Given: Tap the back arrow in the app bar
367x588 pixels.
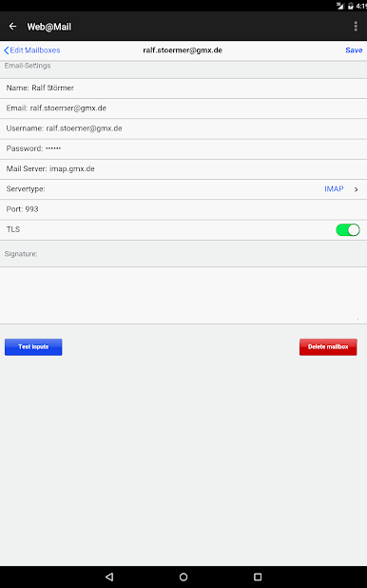Looking at the screenshot, I should click(12, 27).
